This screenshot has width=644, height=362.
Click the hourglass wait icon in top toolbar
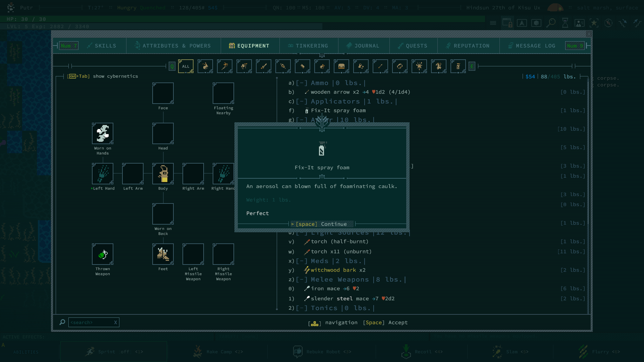[x=565, y=23]
